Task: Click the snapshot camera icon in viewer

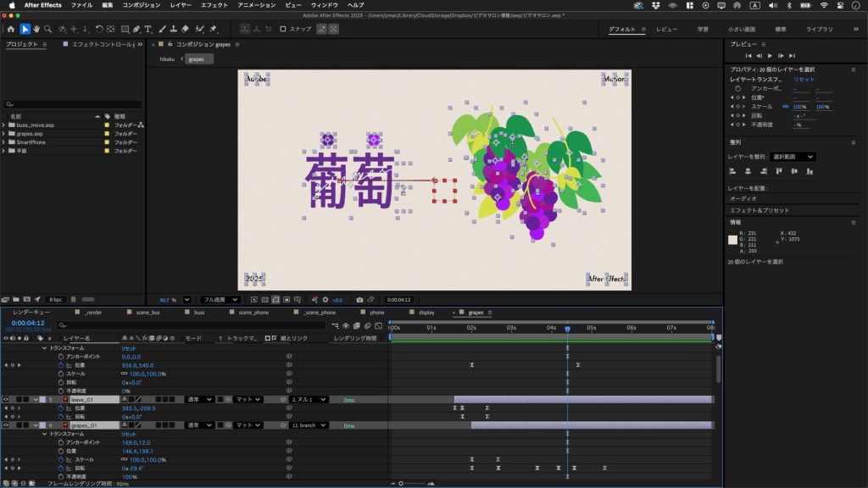Action: (x=360, y=300)
